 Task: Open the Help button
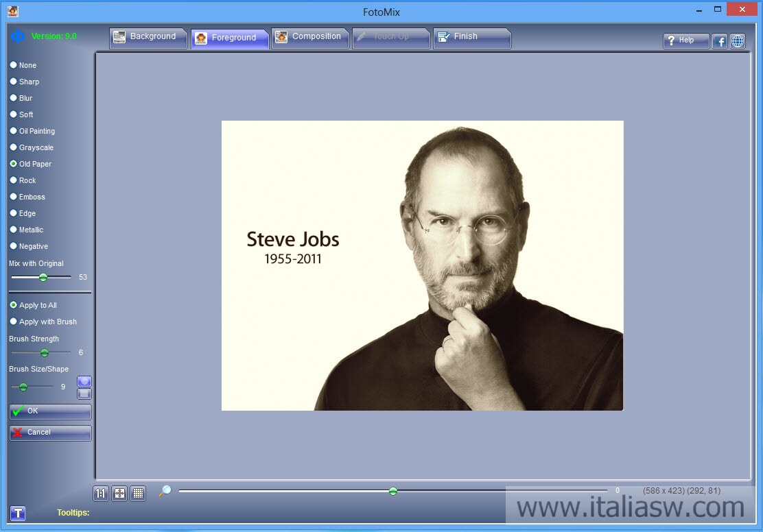tap(686, 41)
